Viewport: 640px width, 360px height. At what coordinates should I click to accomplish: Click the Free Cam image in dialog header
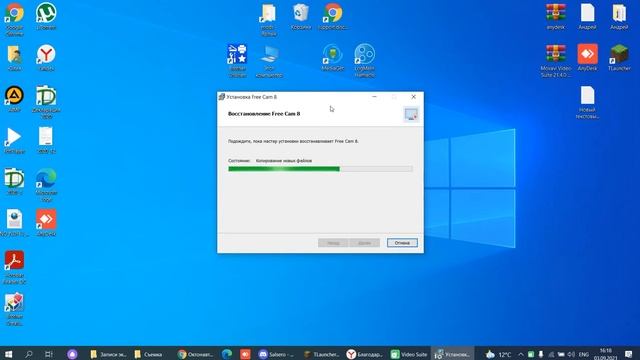(x=411, y=114)
